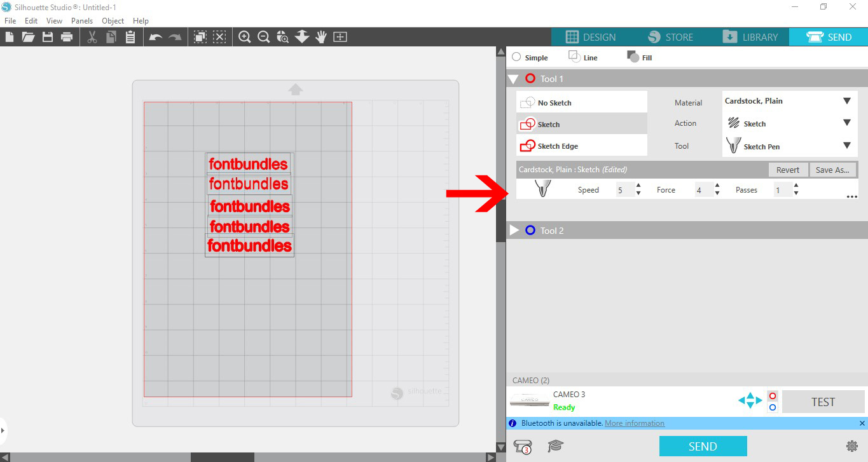Viewport: 868px width, 462px height.
Task: Open the Help menu
Action: tap(141, 20)
